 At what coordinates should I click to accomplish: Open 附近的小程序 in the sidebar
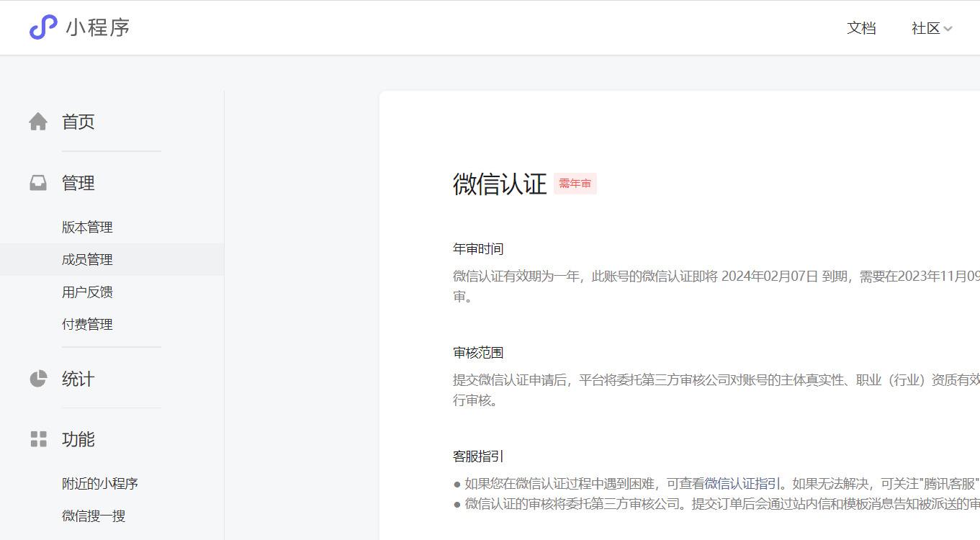pos(100,483)
